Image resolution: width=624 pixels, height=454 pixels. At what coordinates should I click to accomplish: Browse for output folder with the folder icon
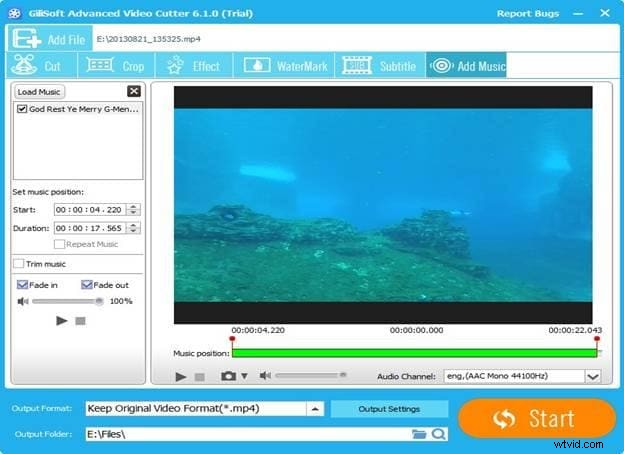pos(419,434)
